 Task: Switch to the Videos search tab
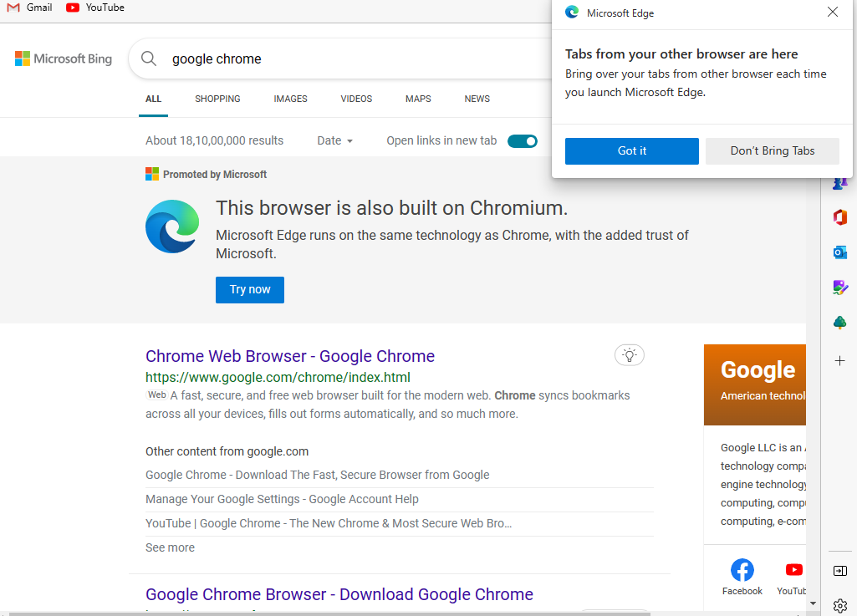[x=356, y=99]
